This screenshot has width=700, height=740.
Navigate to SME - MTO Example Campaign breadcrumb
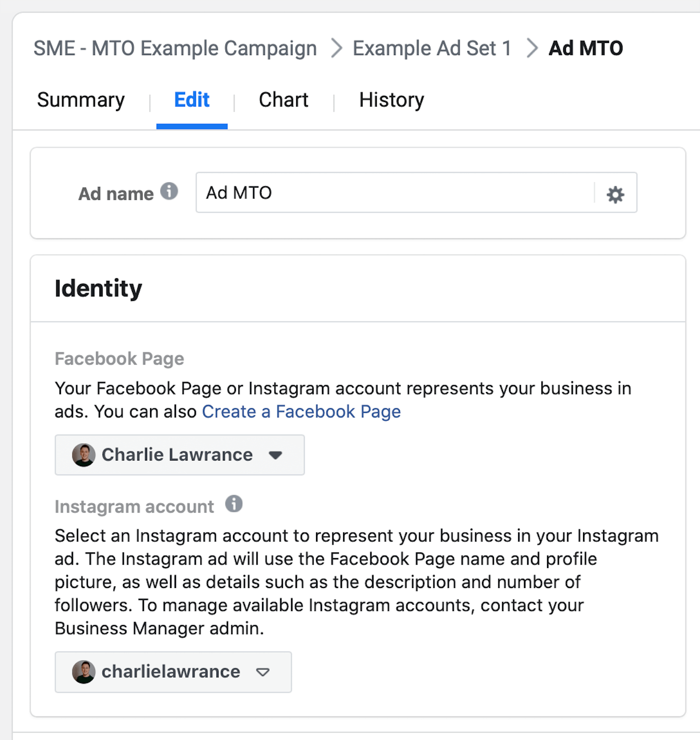pos(175,48)
